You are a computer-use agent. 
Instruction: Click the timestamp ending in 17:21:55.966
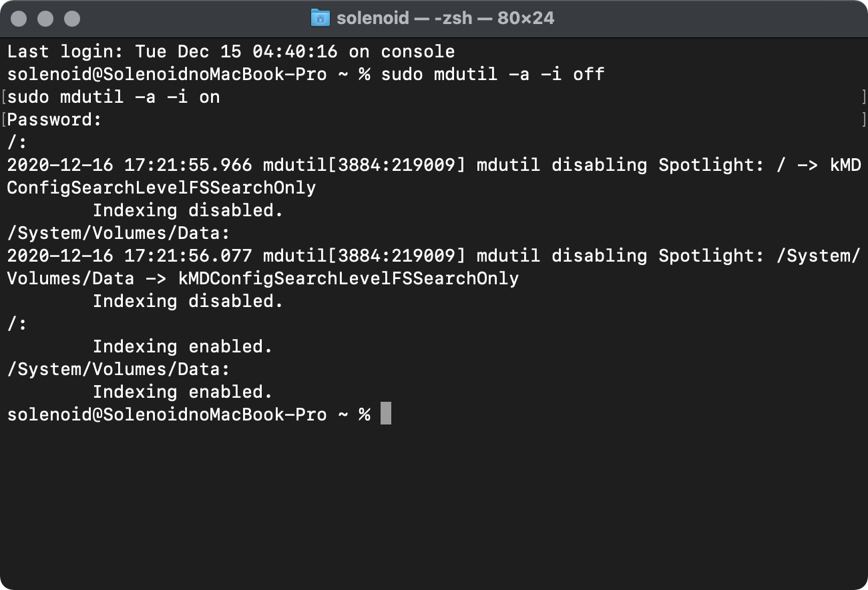[130, 165]
